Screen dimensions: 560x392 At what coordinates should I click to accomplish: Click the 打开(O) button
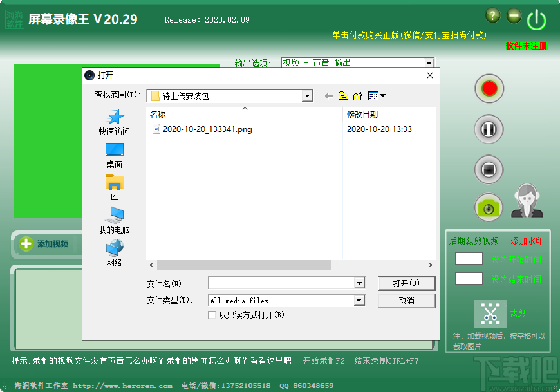coord(406,283)
